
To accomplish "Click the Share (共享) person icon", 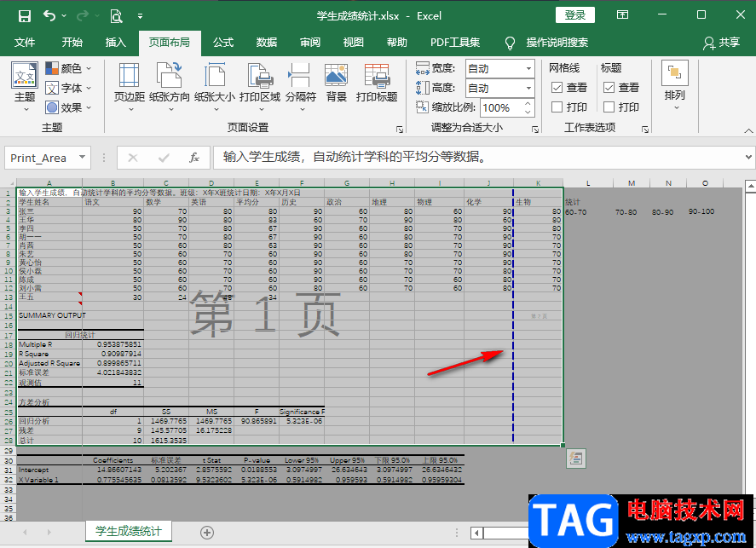I will (708, 43).
